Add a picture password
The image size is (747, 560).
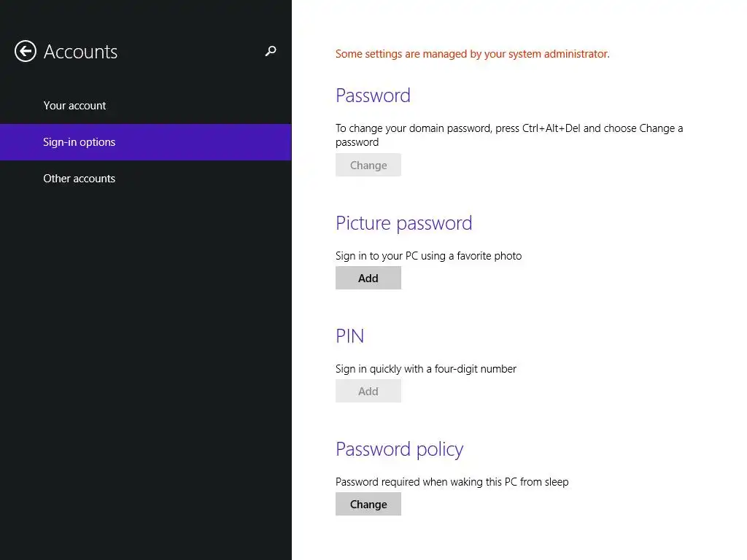pos(368,279)
